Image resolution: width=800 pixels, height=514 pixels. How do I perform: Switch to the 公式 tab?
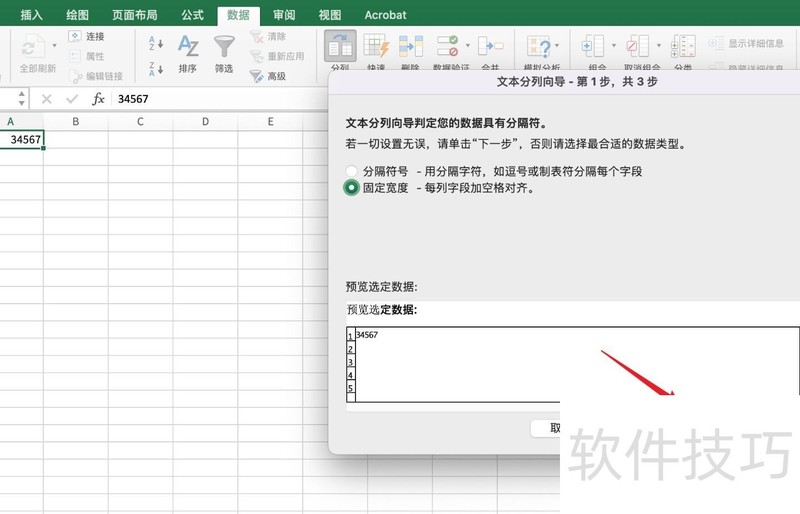(x=192, y=15)
